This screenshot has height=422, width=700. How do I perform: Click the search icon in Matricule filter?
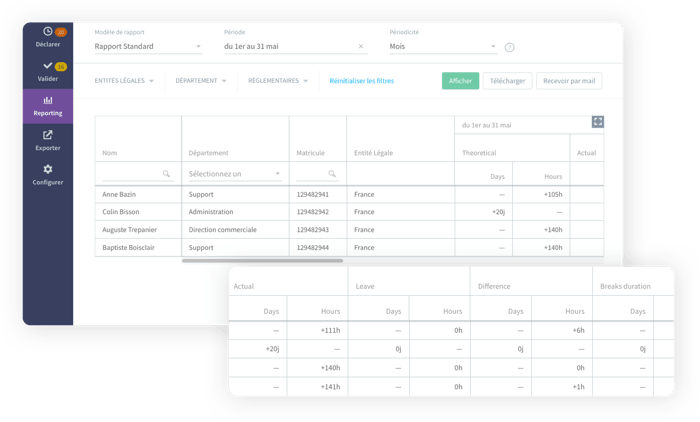[332, 174]
